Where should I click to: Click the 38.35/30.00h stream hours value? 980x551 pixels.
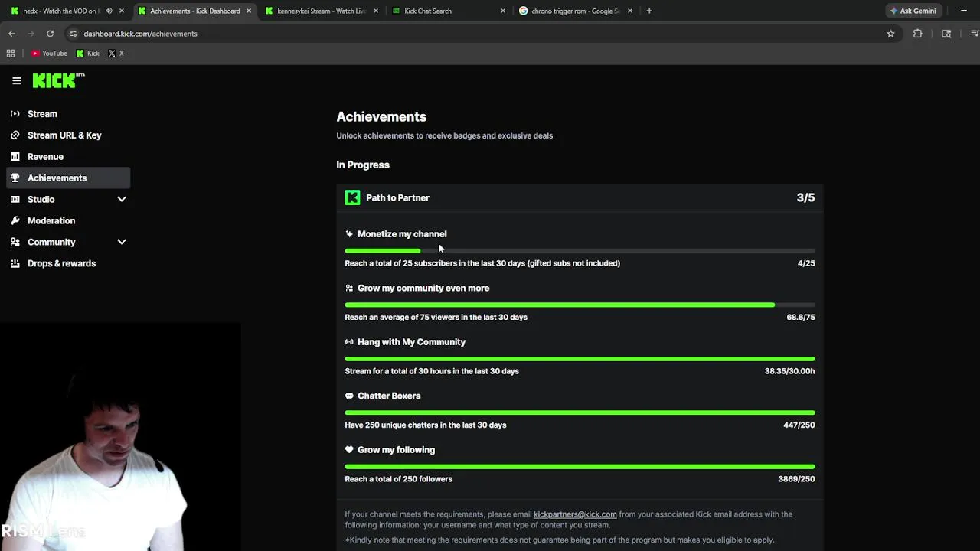point(789,371)
